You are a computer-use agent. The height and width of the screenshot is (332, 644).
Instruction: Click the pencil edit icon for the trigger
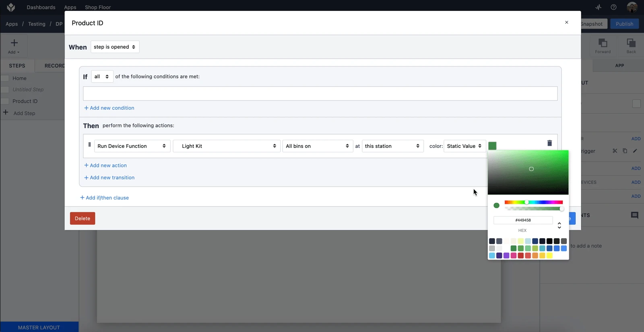tap(635, 151)
